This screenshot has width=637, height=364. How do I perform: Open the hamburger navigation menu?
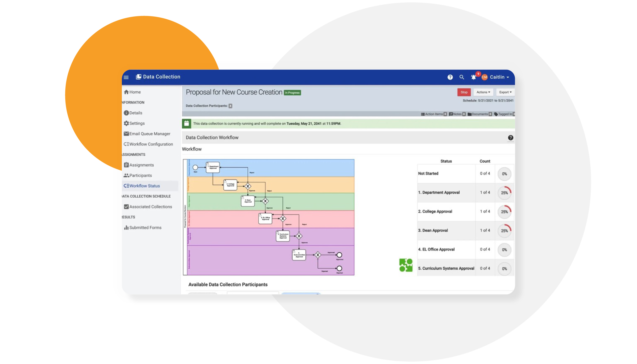[x=126, y=77]
